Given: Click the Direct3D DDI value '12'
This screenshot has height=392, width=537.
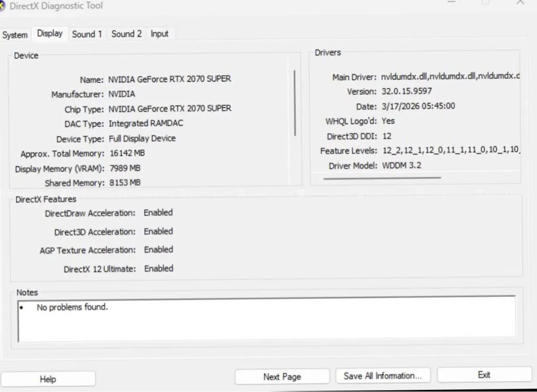Looking at the screenshot, I should point(386,136).
